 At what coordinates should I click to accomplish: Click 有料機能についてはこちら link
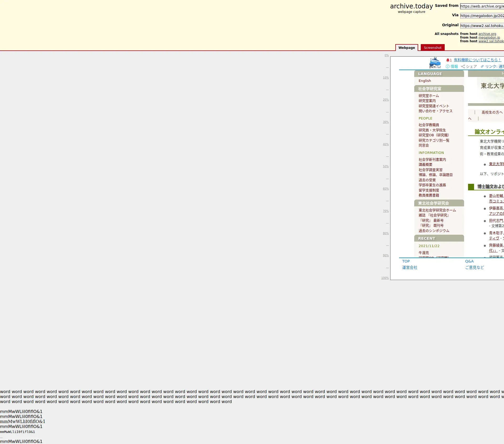[x=477, y=60]
